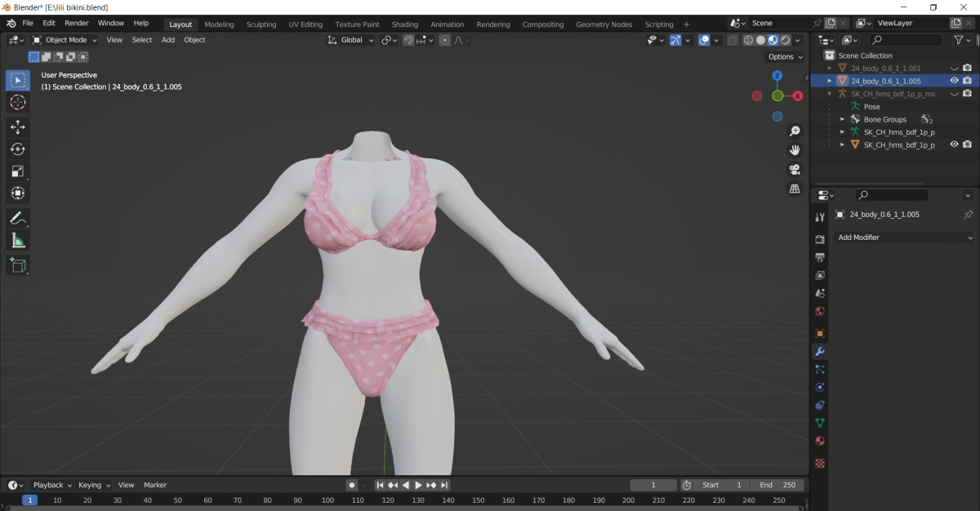Expand Bone Groups in outliner
The height and width of the screenshot is (511, 980).
842,119
